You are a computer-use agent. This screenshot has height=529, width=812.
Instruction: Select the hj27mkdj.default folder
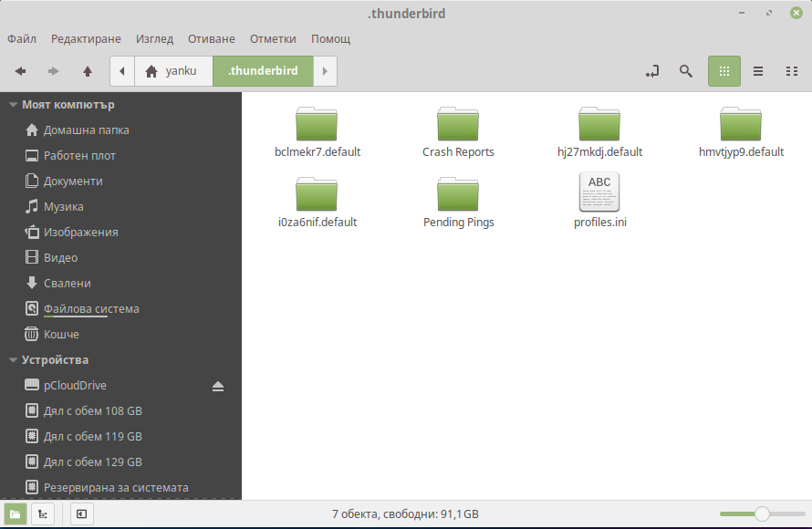click(599, 132)
